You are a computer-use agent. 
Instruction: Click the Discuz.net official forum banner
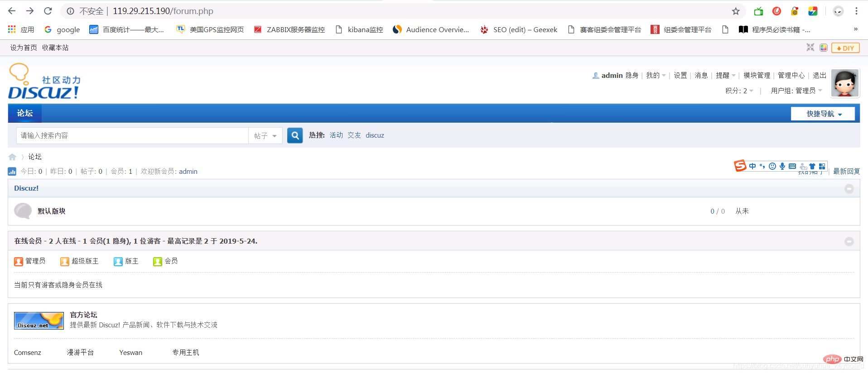pyautogui.click(x=39, y=321)
